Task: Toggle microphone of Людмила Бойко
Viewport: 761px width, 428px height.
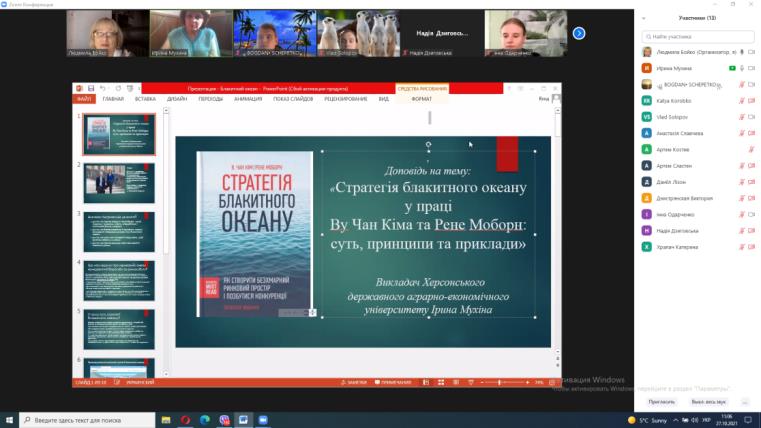Action: pyautogui.click(x=742, y=52)
